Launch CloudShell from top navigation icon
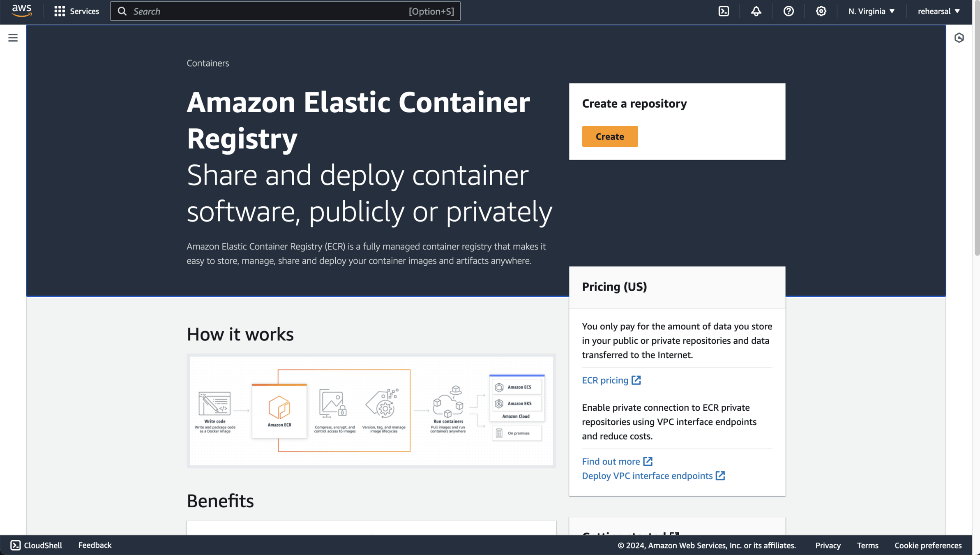The height and width of the screenshot is (555, 980). point(724,11)
